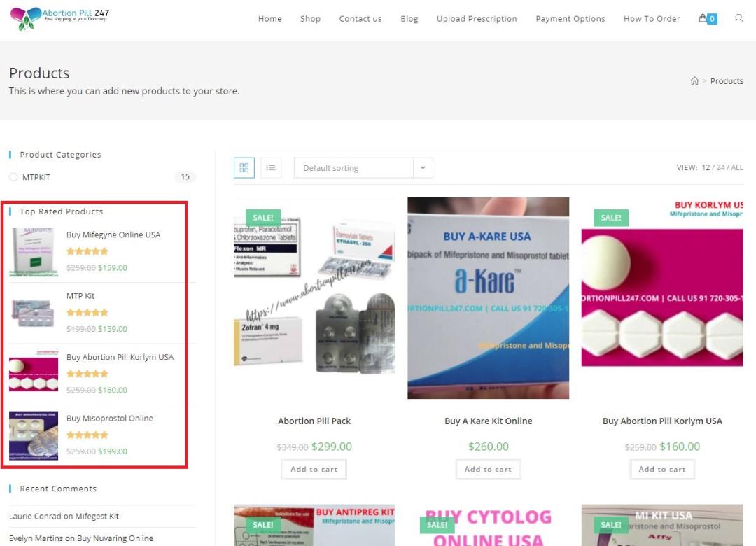Viewport: 756px width, 546px height.
Task: Open Buy Misoprostol Online sidebar link
Action: coord(110,419)
